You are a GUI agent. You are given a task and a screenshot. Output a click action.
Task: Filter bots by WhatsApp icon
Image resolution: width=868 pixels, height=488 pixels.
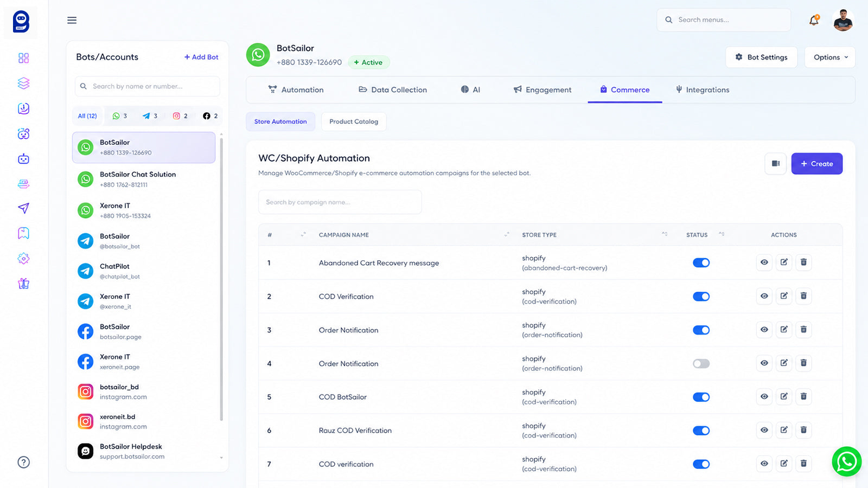pyautogui.click(x=119, y=116)
